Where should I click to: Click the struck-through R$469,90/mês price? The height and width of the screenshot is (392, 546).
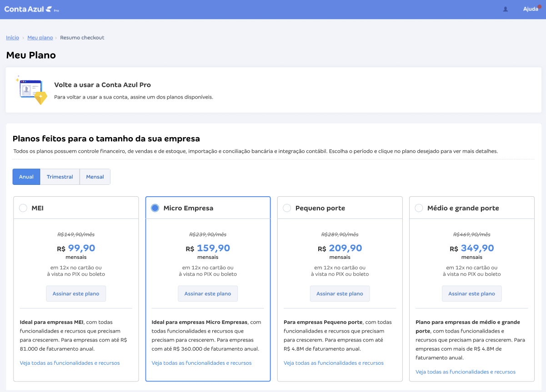(x=472, y=234)
